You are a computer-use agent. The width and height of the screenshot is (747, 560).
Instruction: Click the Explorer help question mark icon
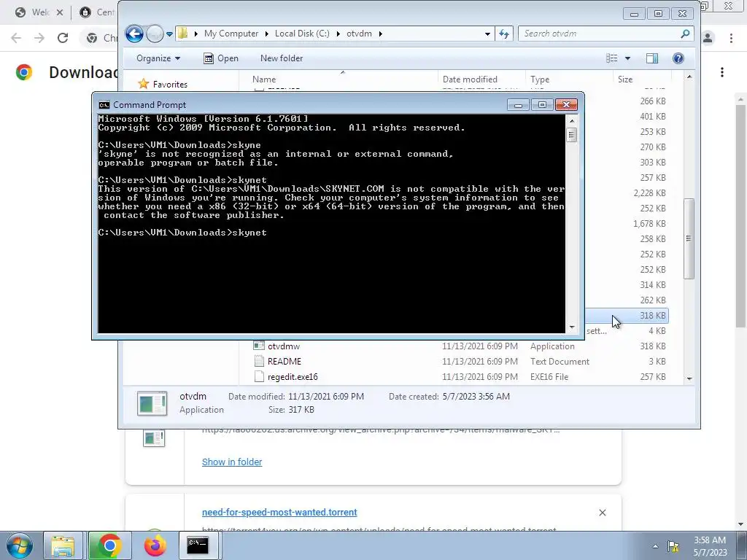678,58
